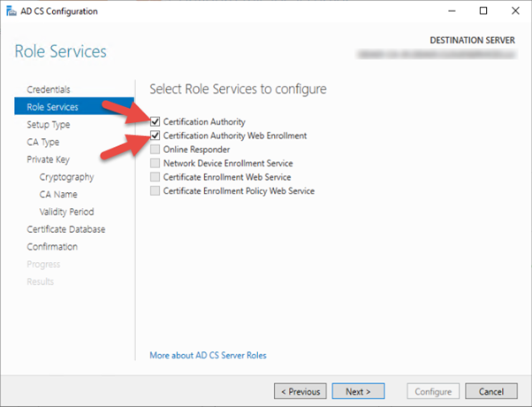Tick Certificate Enrollment Web Service checkbox

(x=155, y=177)
